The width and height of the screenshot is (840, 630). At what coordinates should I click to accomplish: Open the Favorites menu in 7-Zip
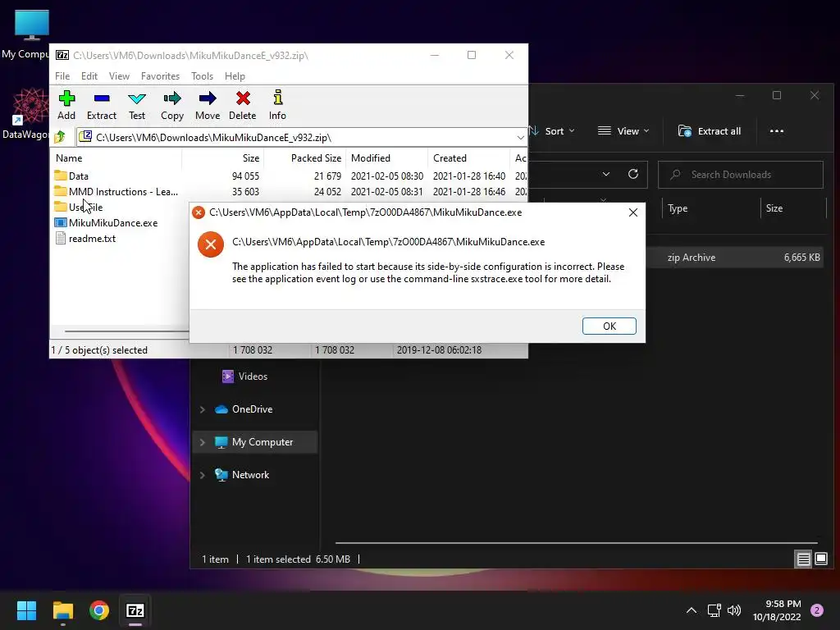(160, 76)
